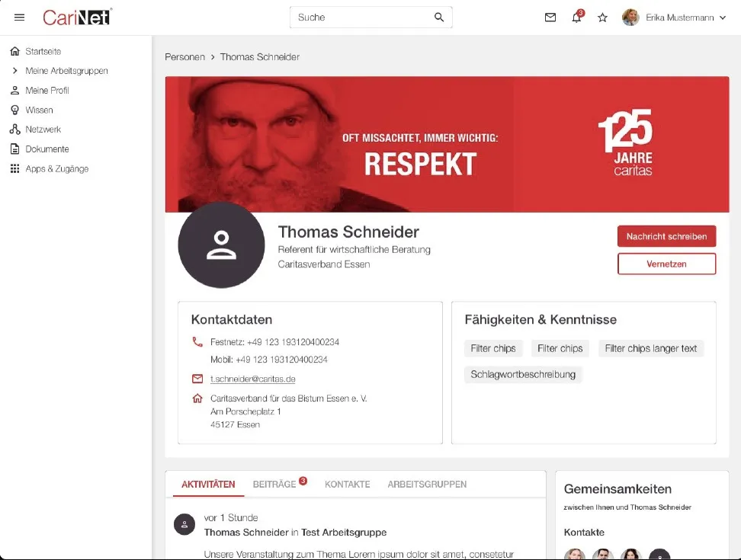This screenshot has height=560, width=741.
Task: Expand Meine Arbeitsgruppen chevron
Action: [14, 71]
